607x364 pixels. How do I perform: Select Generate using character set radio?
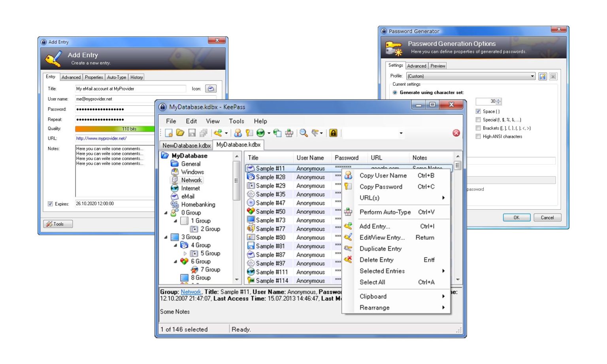point(395,92)
